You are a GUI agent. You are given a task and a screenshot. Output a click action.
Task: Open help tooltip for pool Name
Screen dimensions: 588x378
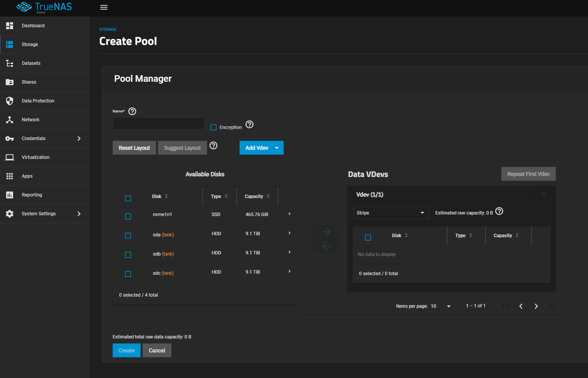coord(132,111)
